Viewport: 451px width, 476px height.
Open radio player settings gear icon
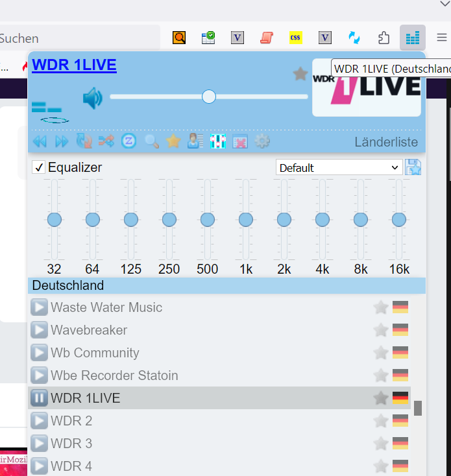click(262, 141)
